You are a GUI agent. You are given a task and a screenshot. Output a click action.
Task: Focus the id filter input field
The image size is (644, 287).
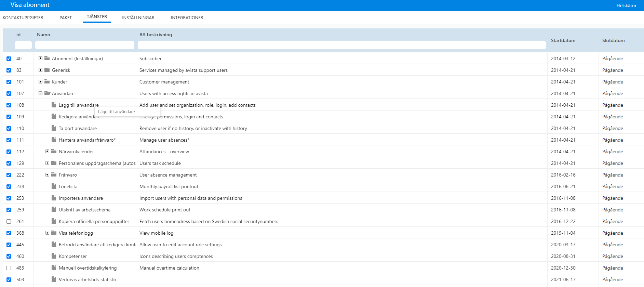click(23, 45)
